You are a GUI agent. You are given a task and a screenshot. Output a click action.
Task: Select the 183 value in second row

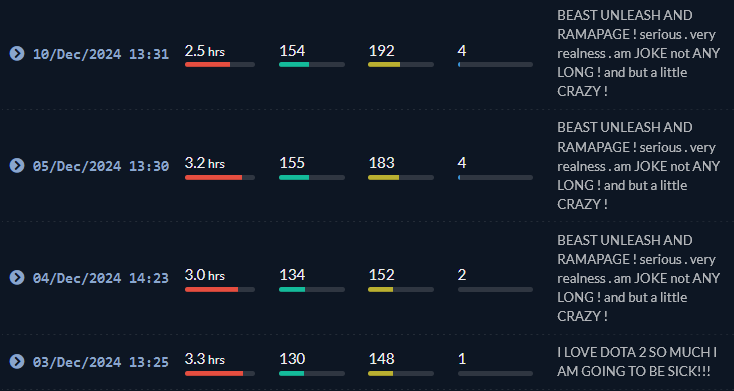[x=382, y=163]
